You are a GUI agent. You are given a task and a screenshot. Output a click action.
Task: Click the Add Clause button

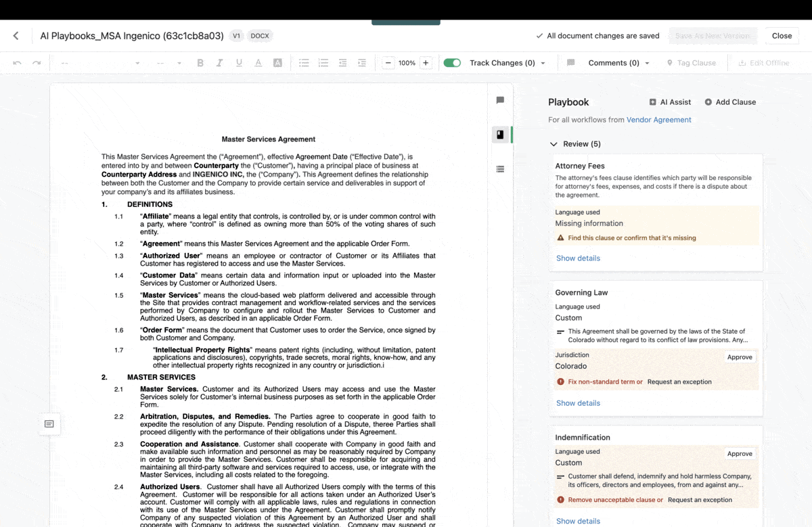(730, 102)
